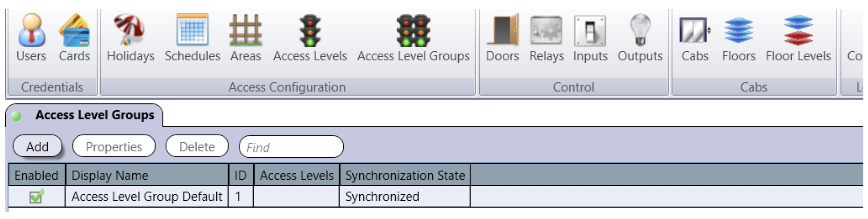Click into the Find search field
868x219 pixels.
(291, 147)
